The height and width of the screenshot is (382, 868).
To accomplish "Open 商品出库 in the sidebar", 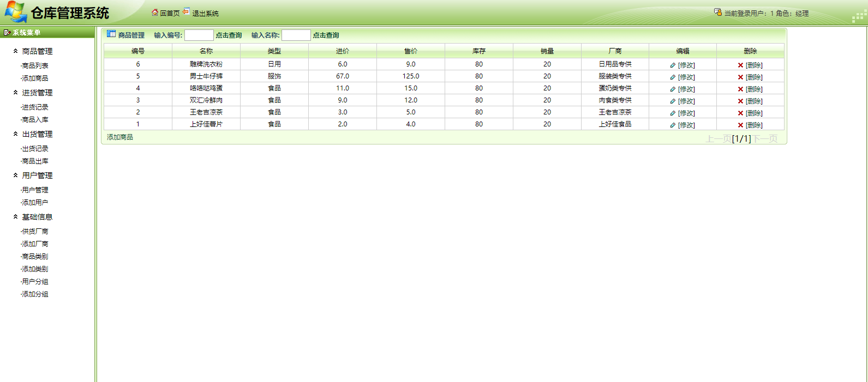I will [35, 161].
